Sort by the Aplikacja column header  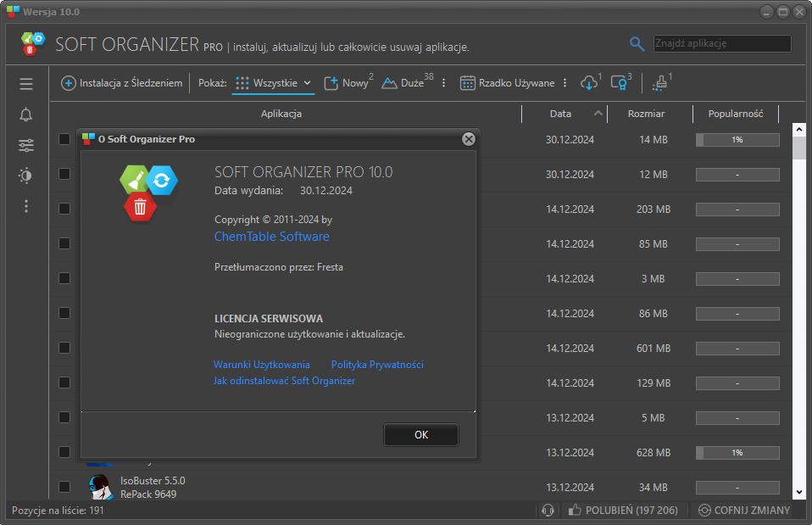pos(281,114)
